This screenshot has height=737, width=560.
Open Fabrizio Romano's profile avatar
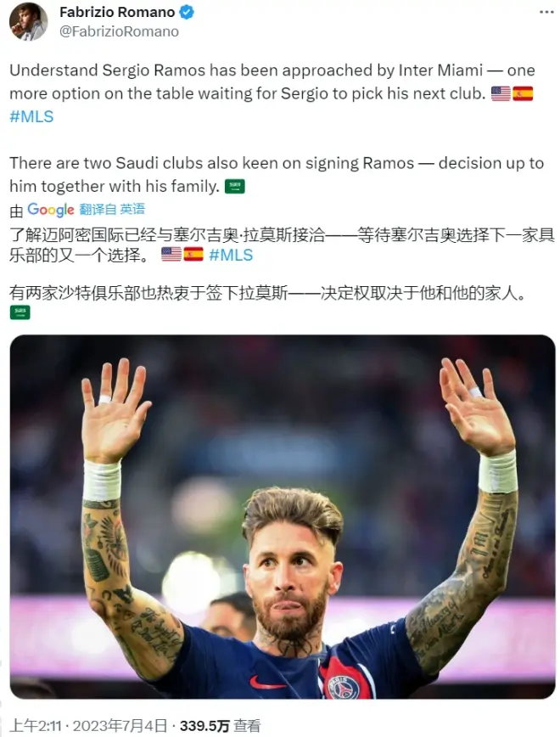point(28,21)
